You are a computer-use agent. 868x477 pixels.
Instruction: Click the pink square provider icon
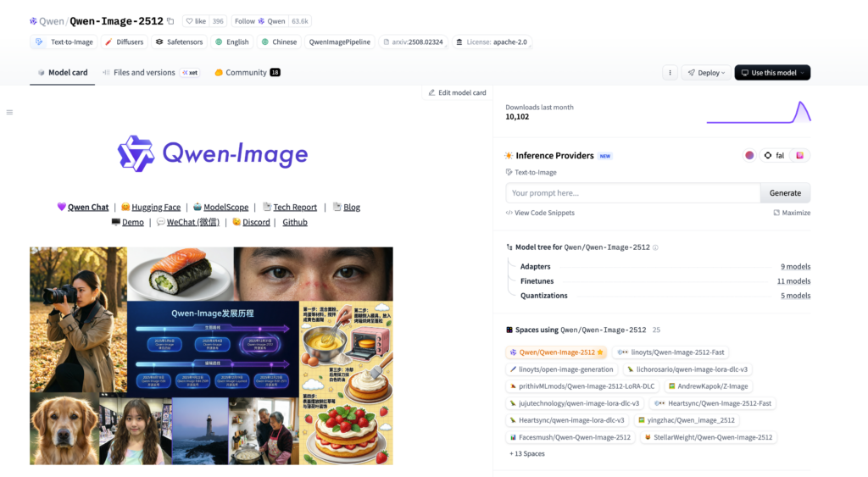pyautogui.click(x=798, y=155)
